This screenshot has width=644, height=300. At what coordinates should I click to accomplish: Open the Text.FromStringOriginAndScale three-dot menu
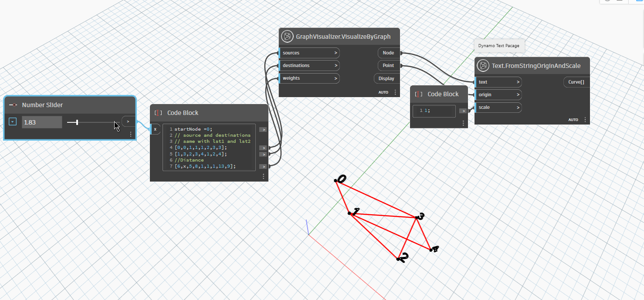[x=585, y=120]
